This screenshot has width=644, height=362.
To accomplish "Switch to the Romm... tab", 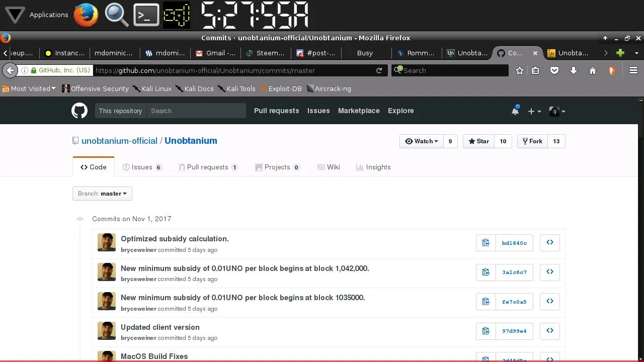I will pos(417,53).
